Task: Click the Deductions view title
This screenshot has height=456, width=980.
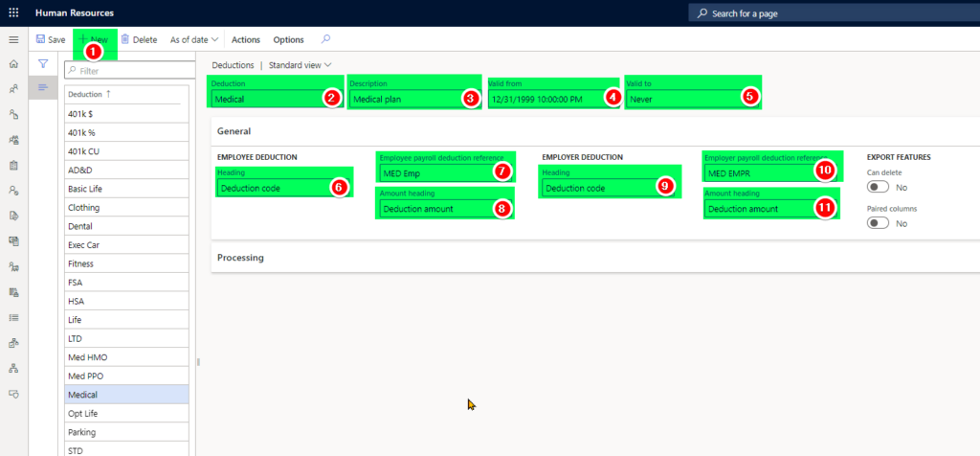Action: point(233,64)
